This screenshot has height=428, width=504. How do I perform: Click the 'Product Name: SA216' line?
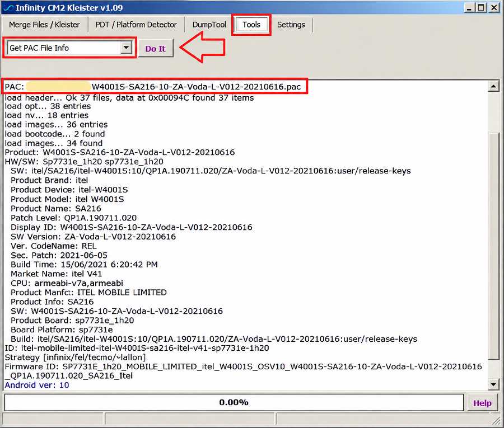point(56,208)
